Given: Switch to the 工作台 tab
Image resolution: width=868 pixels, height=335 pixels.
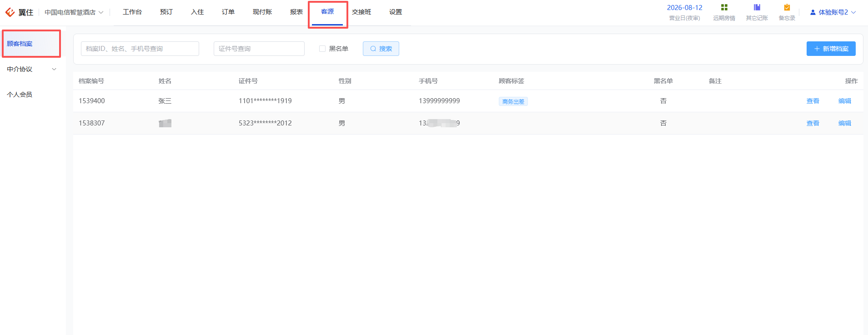Looking at the screenshot, I should 132,12.
